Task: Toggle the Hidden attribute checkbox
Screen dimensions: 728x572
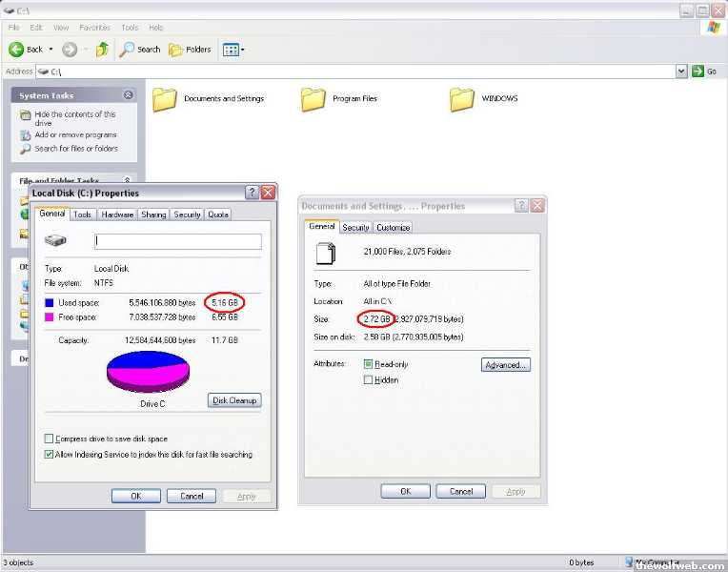Action: coord(369,379)
